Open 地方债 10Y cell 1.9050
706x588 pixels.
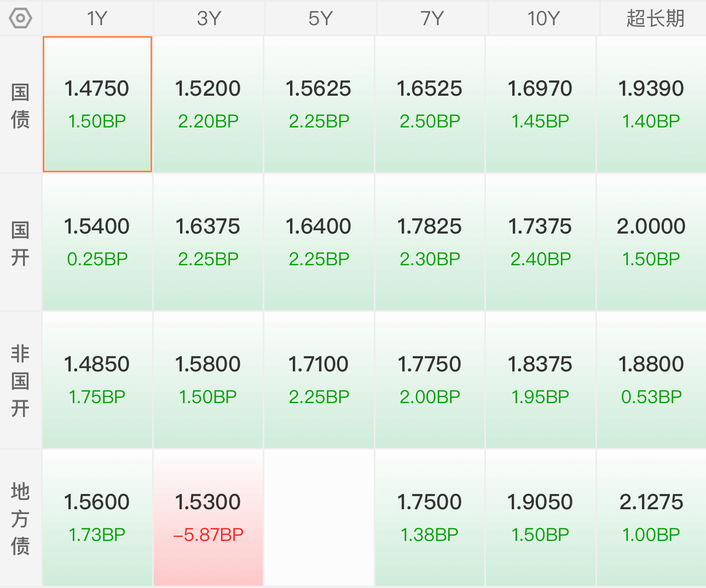point(540,518)
